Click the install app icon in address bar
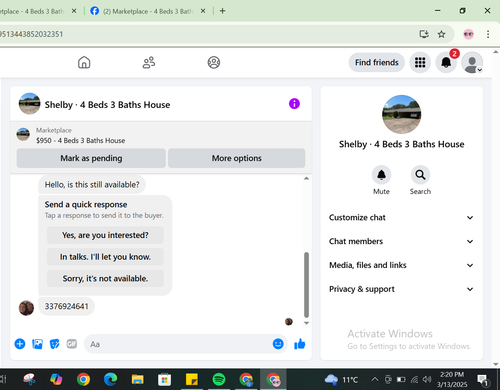The height and width of the screenshot is (390, 500). (424, 34)
